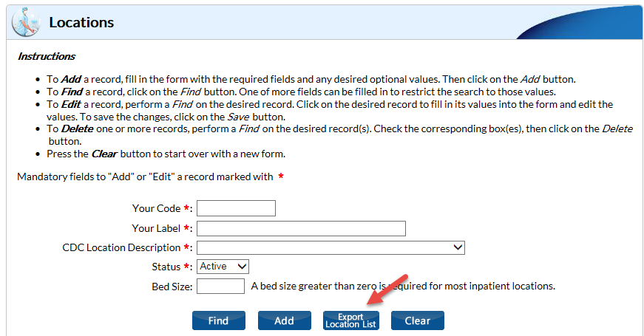Focus the Your Label input box

(x=301, y=228)
